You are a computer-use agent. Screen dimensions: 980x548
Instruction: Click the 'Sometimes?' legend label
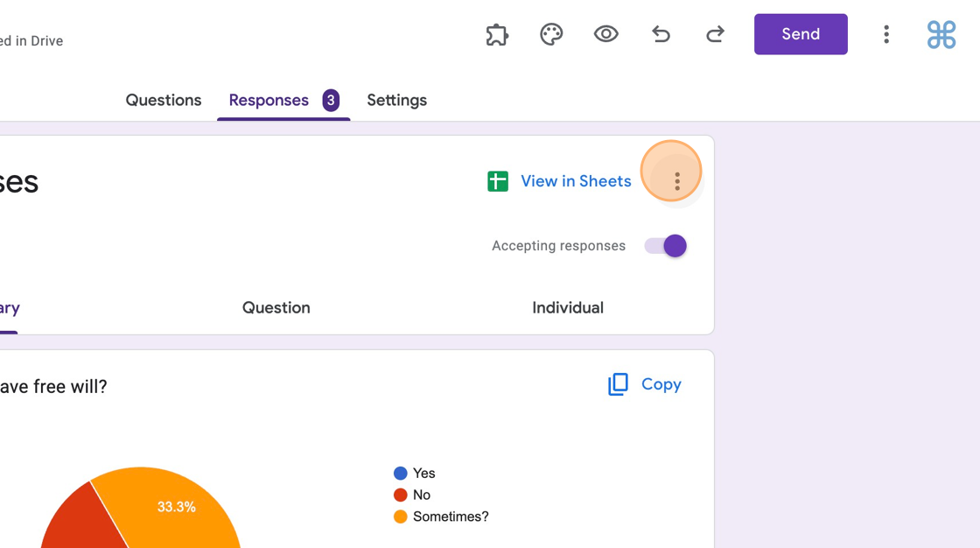click(451, 516)
